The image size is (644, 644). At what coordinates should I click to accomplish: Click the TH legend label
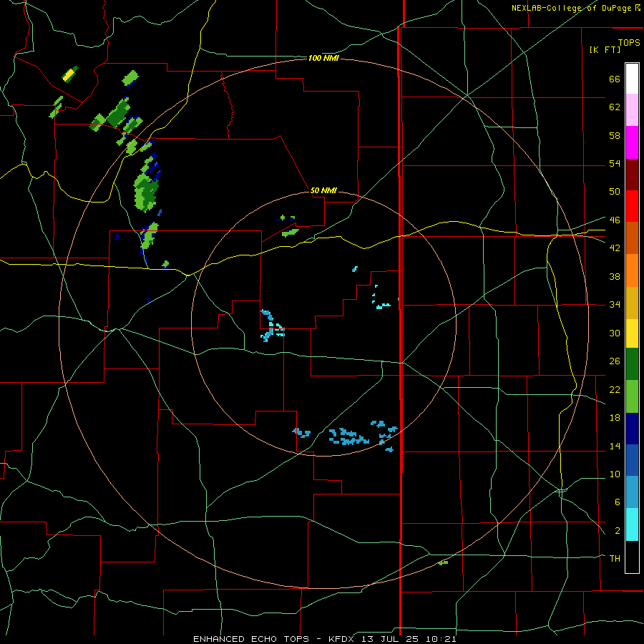point(615,558)
